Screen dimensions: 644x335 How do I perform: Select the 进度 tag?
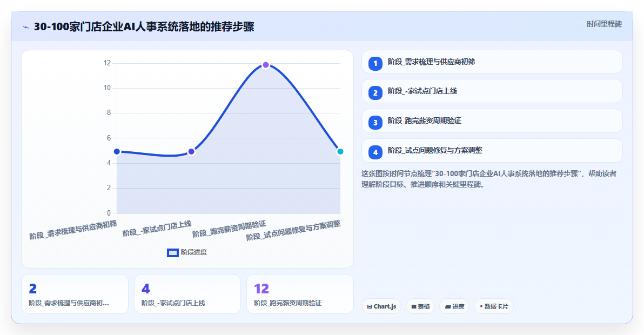454,306
